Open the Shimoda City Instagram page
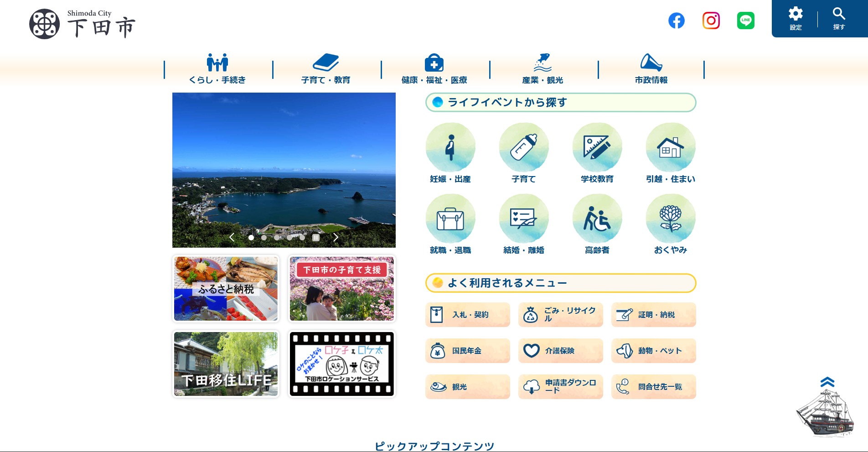This screenshot has height=452, width=868. tap(711, 21)
